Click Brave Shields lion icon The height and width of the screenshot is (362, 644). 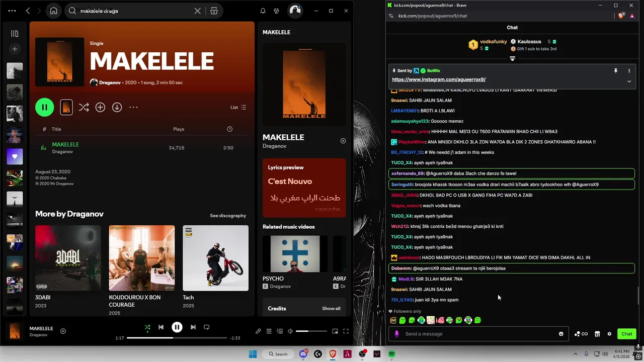[x=621, y=16]
